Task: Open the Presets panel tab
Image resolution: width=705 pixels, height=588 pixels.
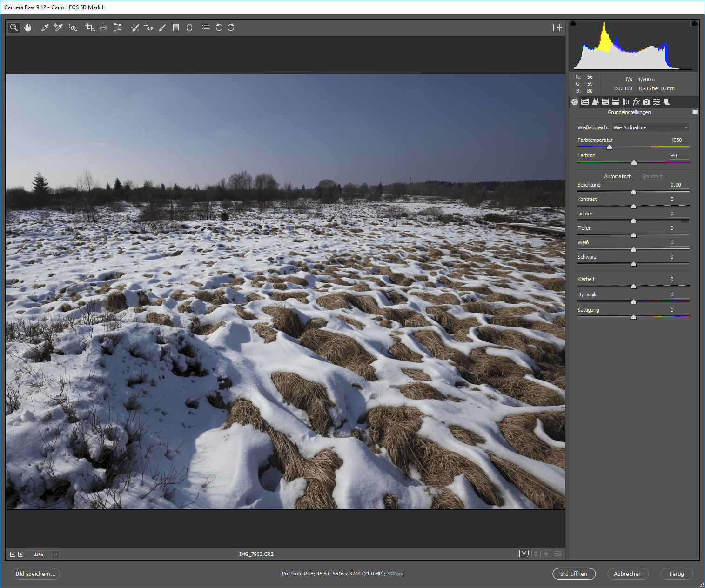Action: pos(657,102)
